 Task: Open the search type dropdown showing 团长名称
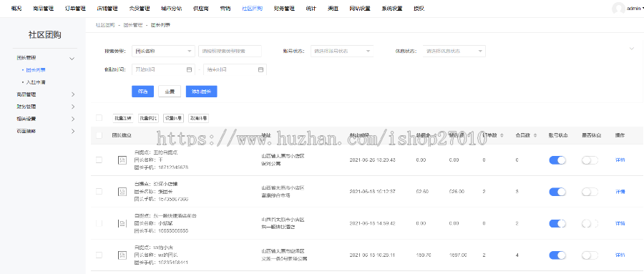[x=163, y=51]
